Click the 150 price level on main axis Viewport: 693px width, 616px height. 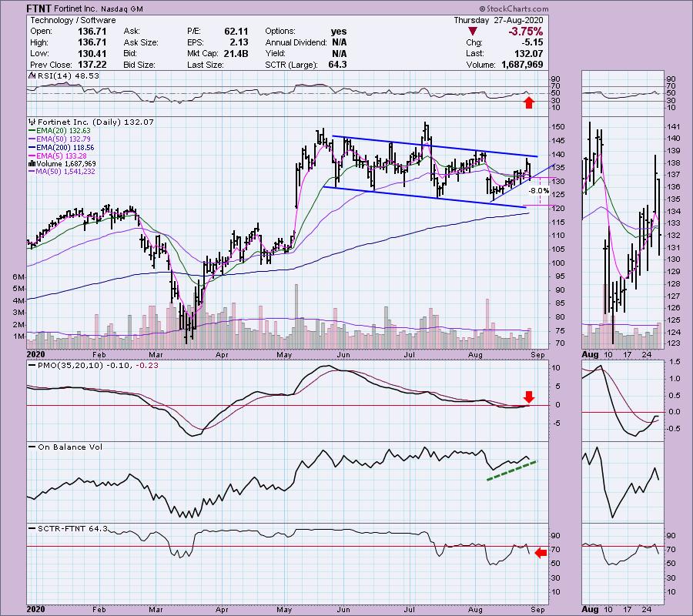point(558,127)
